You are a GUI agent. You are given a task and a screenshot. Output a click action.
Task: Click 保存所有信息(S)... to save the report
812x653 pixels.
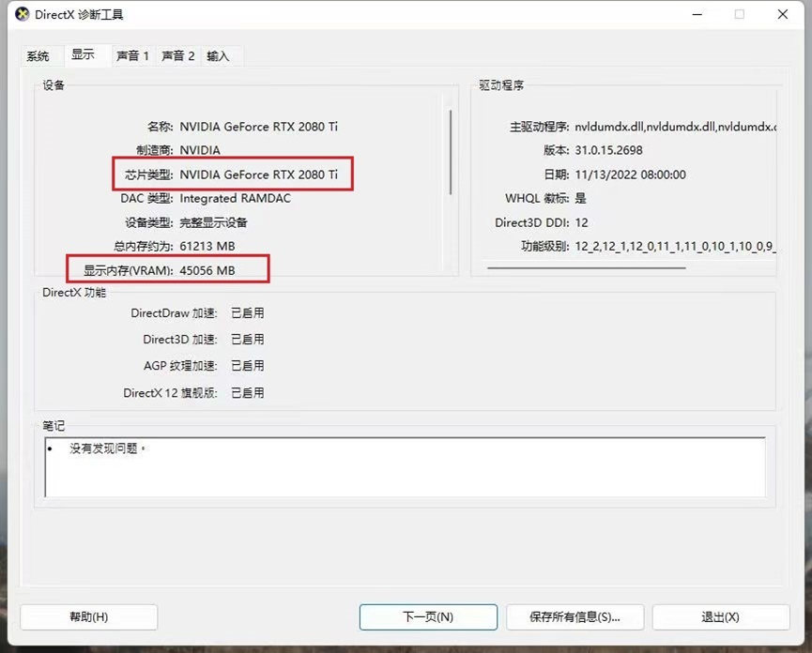[575, 616]
